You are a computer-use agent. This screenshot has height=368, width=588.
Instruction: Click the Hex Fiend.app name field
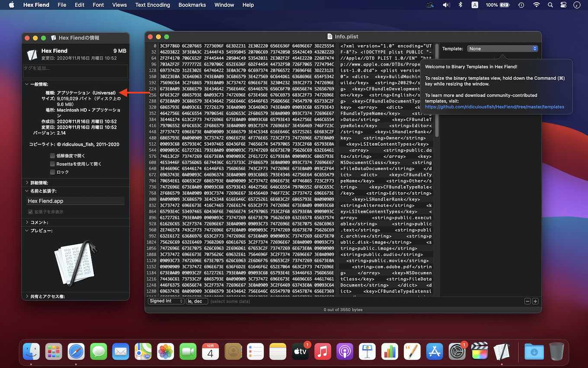76,201
